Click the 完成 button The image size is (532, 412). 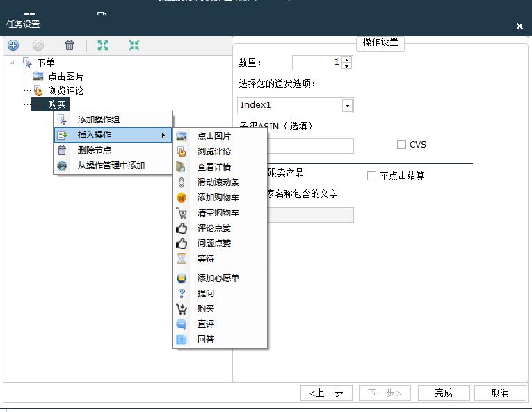[x=444, y=393]
